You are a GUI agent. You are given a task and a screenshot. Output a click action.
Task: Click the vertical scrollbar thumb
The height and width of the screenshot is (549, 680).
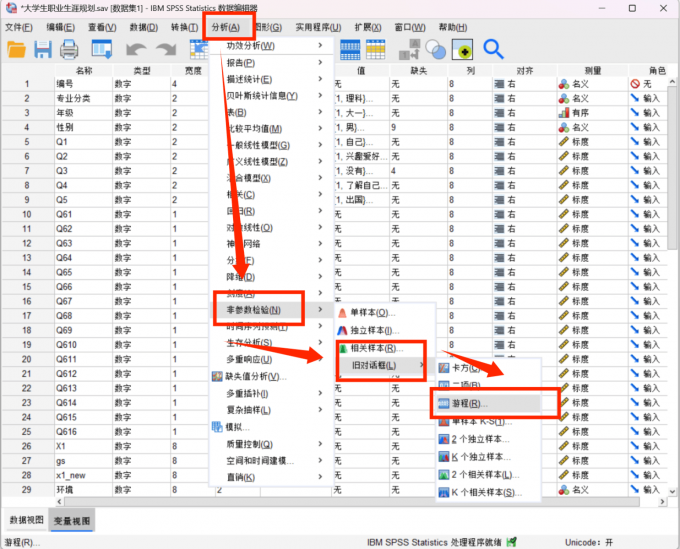[x=672, y=168]
